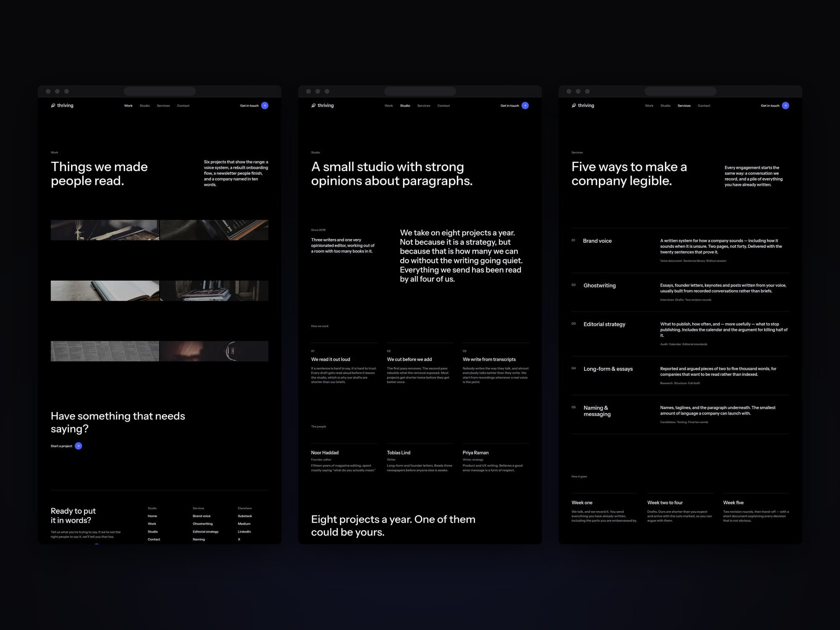840x630 pixels.
Task: Click thriving feather logo in the Services page window
Action: [x=583, y=105]
